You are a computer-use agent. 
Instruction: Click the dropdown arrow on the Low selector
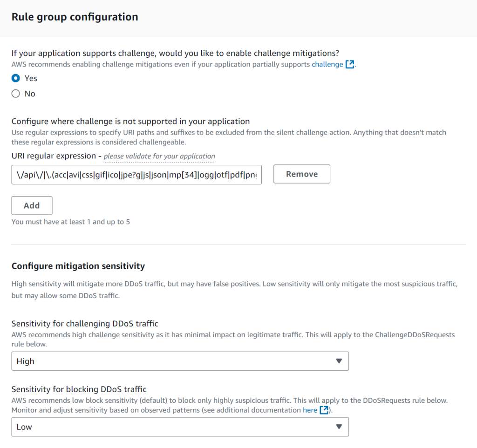coord(339,427)
